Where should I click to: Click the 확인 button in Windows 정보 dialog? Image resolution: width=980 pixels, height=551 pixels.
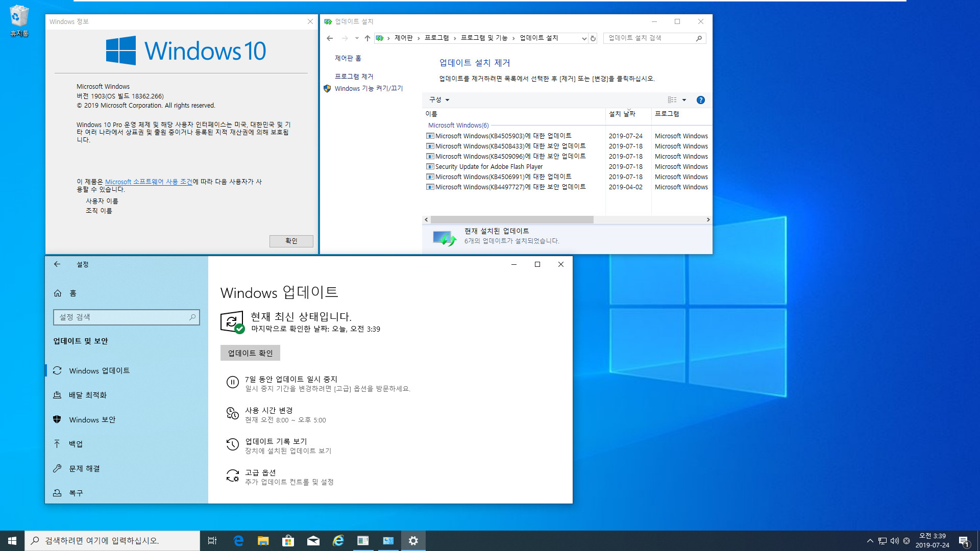coord(291,241)
